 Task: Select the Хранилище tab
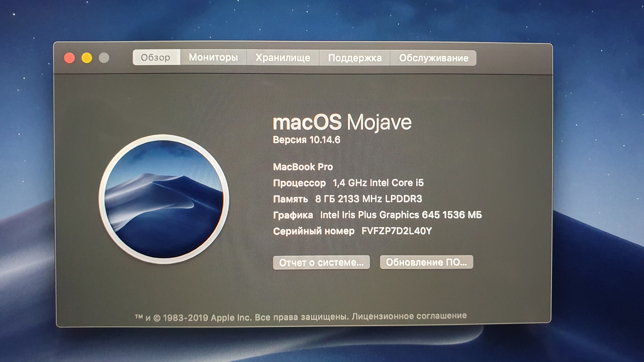click(x=282, y=58)
